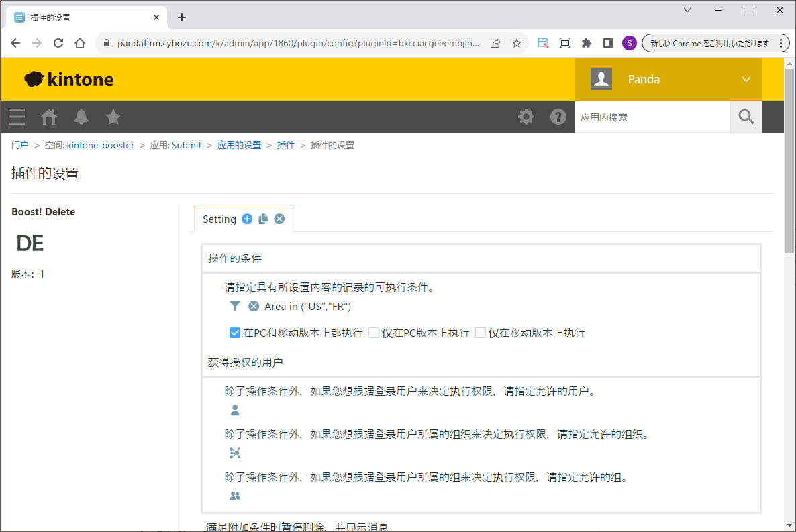Image resolution: width=796 pixels, height=532 pixels.
Task: Toggle 在PC和移动版本上都执行 checkbox
Action: [x=235, y=333]
